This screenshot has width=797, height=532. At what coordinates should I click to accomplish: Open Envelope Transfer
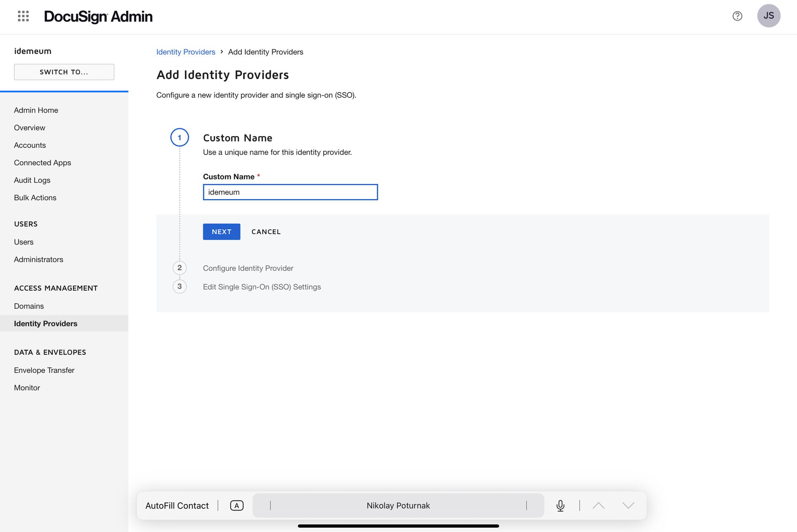[x=44, y=370]
